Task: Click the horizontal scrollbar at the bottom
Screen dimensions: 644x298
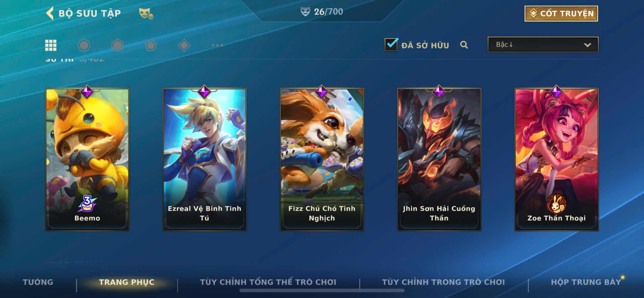Action: click(322, 291)
